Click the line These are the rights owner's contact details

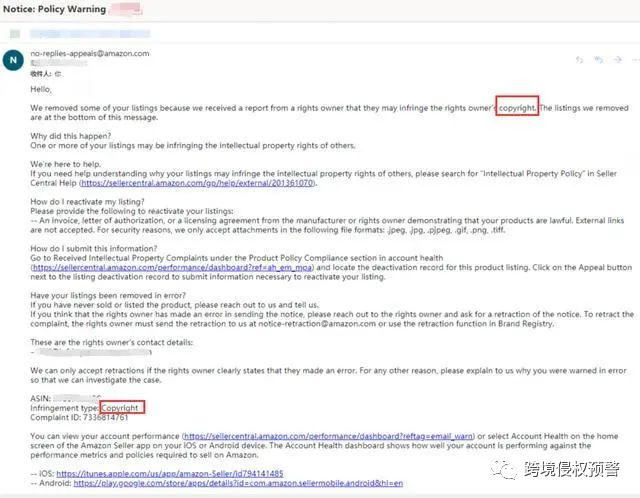[111, 343]
